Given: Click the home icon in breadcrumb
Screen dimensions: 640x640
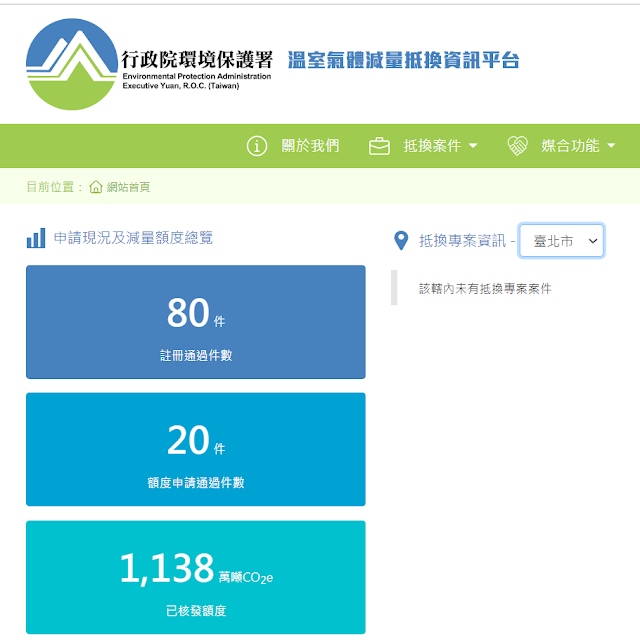Looking at the screenshot, I should click(96, 187).
